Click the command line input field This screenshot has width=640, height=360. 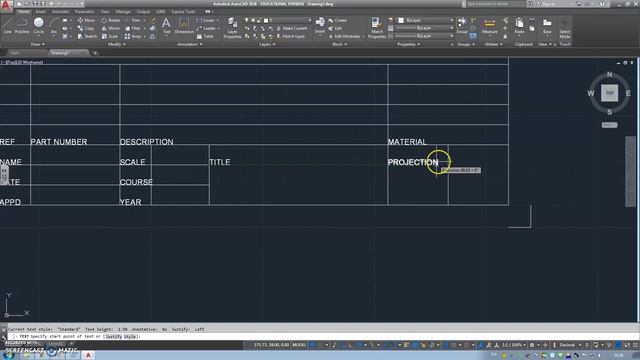(x=322, y=336)
